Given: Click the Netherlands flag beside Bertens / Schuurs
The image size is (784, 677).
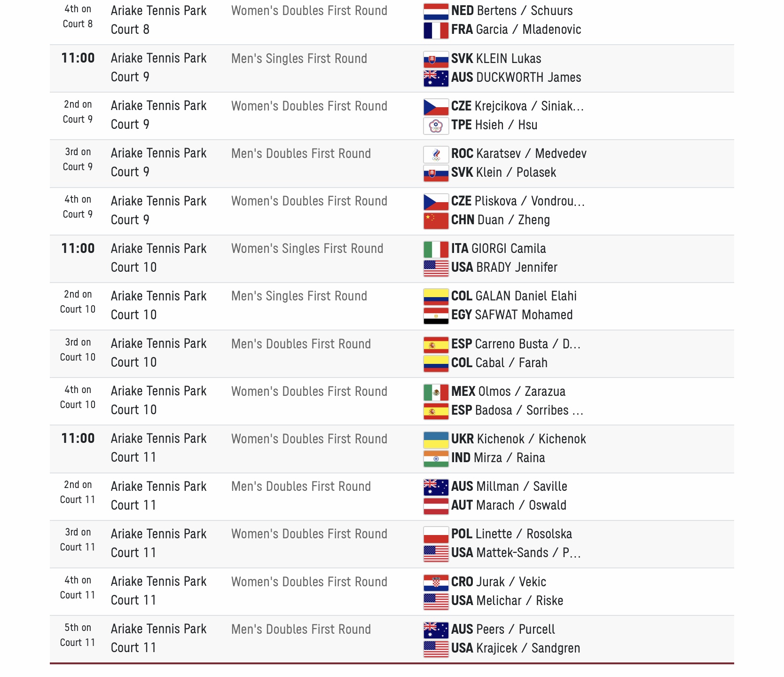Looking at the screenshot, I should [436, 11].
